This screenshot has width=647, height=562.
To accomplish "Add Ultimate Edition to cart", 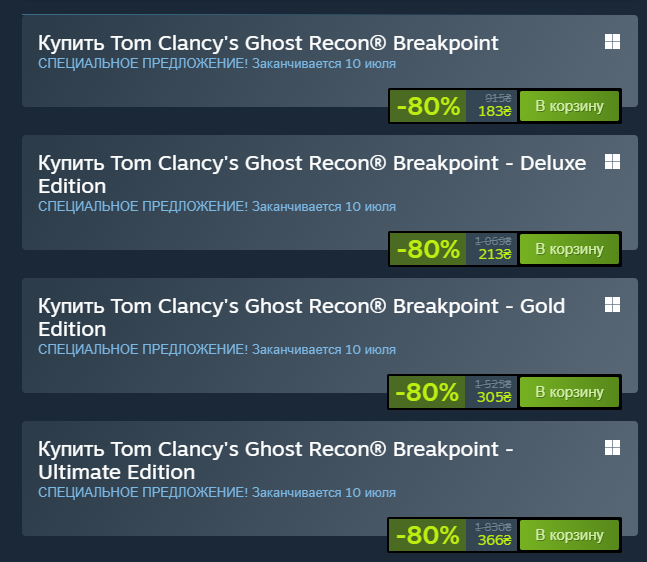I will pos(569,535).
